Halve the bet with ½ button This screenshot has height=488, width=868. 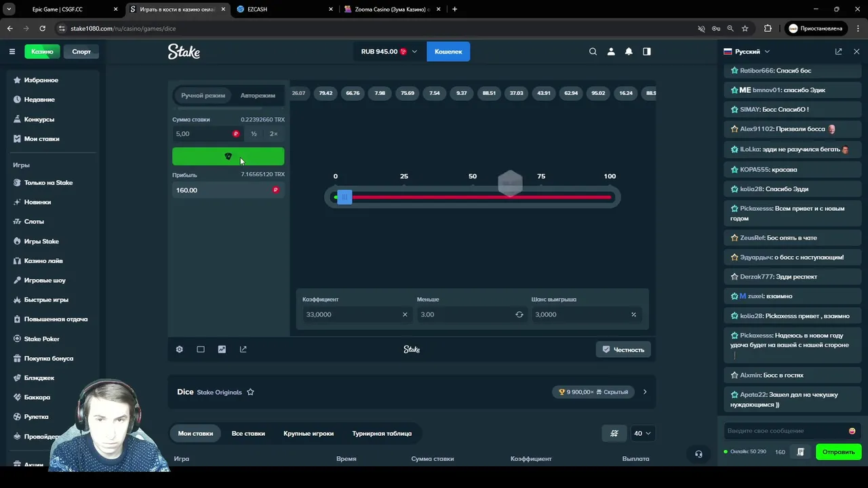click(254, 134)
